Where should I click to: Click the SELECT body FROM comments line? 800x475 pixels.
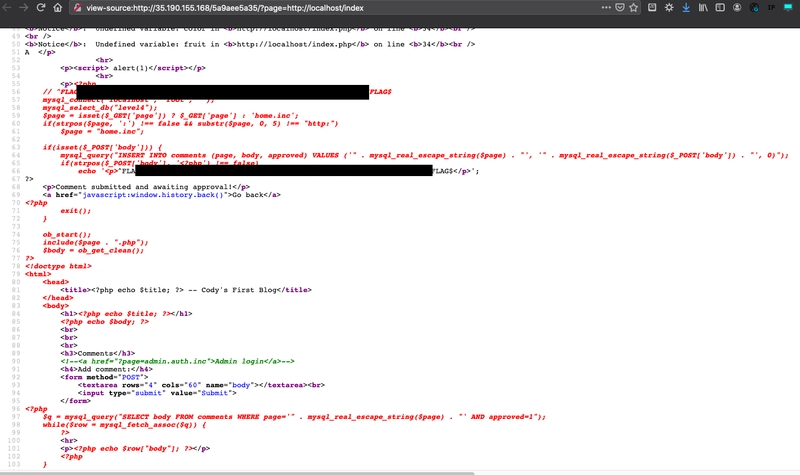click(294, 417)
